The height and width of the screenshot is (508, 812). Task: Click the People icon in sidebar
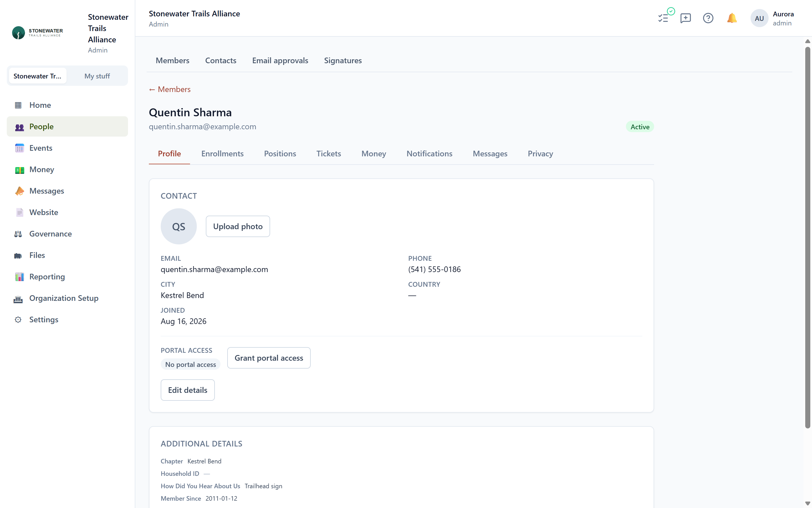19,127
